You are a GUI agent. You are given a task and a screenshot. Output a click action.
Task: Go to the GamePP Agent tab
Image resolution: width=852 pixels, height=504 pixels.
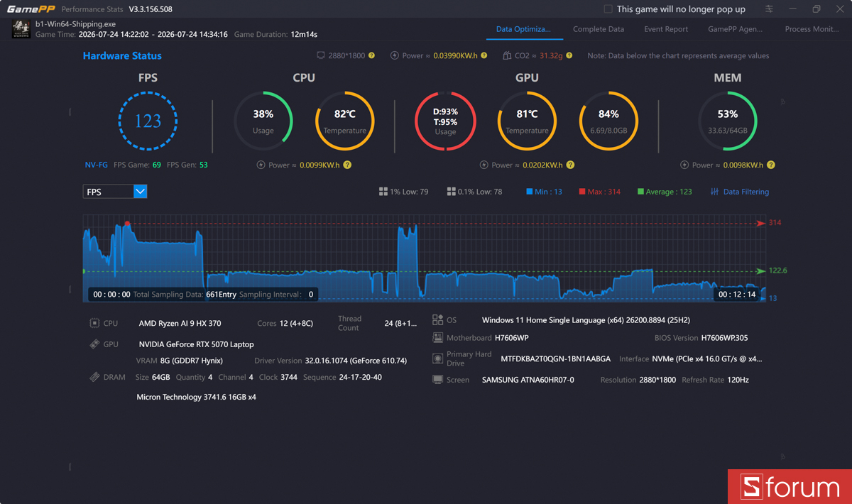click(736, 29)
